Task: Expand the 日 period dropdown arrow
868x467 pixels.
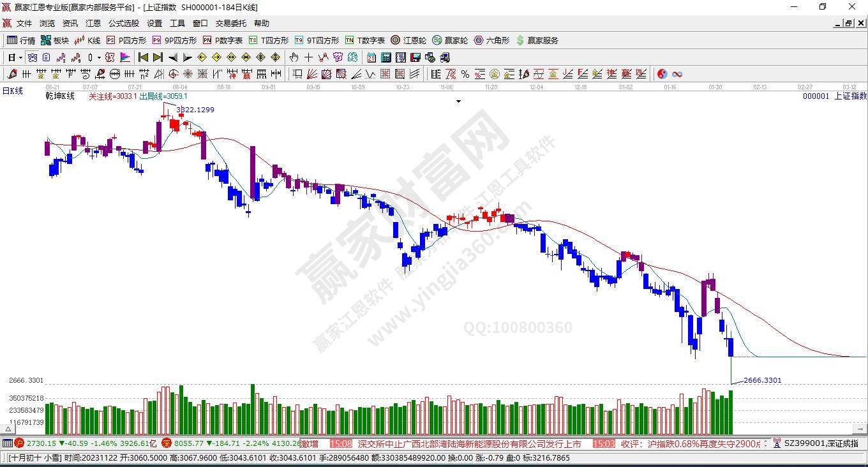Action: pyautogui.click(x=20, y=57)
